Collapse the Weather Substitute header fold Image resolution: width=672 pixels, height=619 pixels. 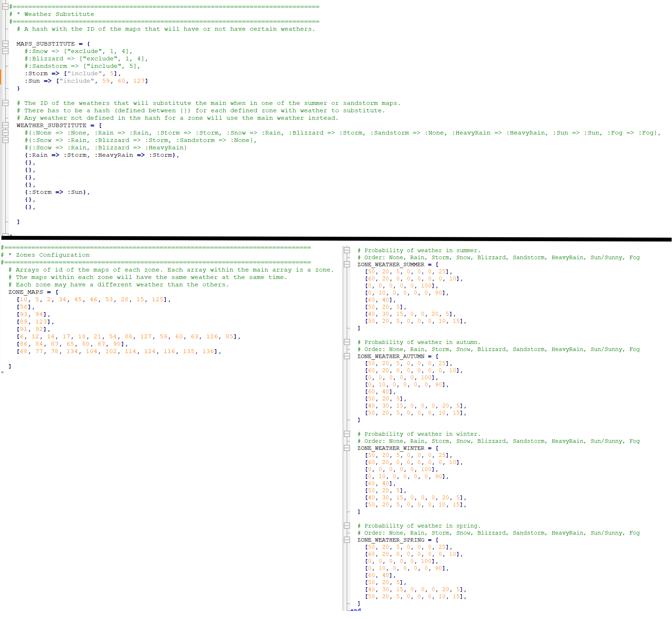click(5, 6)
